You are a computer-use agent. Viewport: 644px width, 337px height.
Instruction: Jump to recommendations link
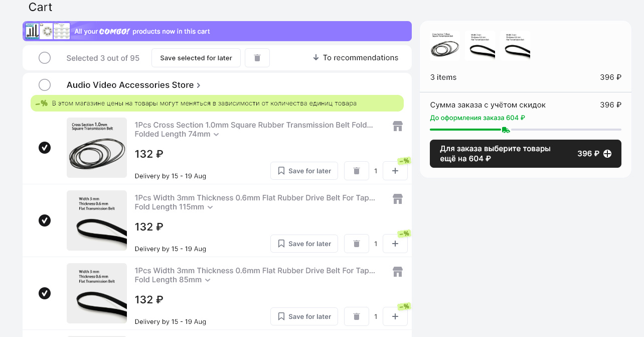356,58
